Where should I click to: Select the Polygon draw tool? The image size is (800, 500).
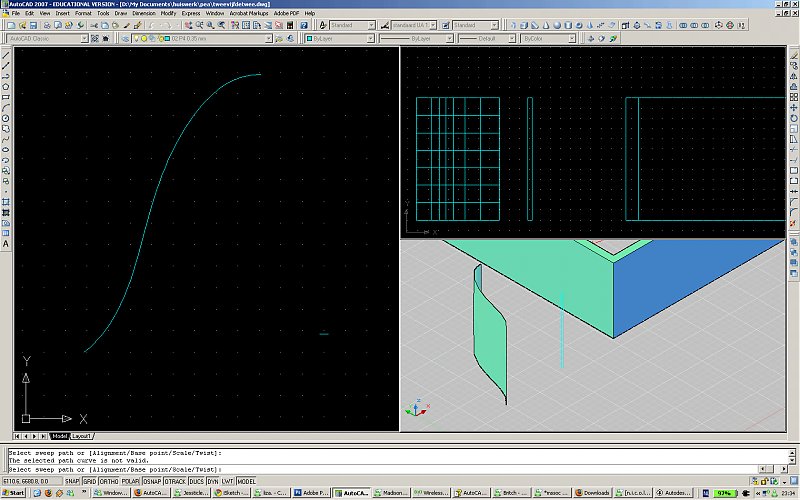(6, 86)
